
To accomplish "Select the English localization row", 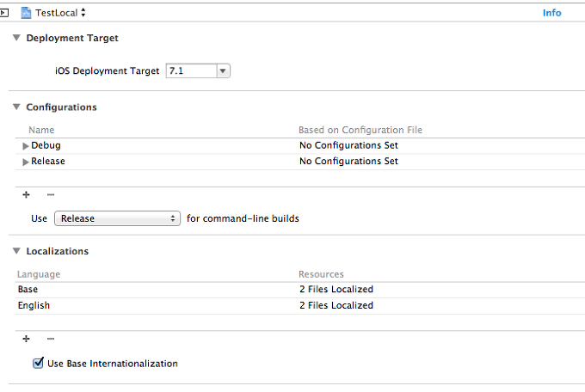I will coord(300,305).
